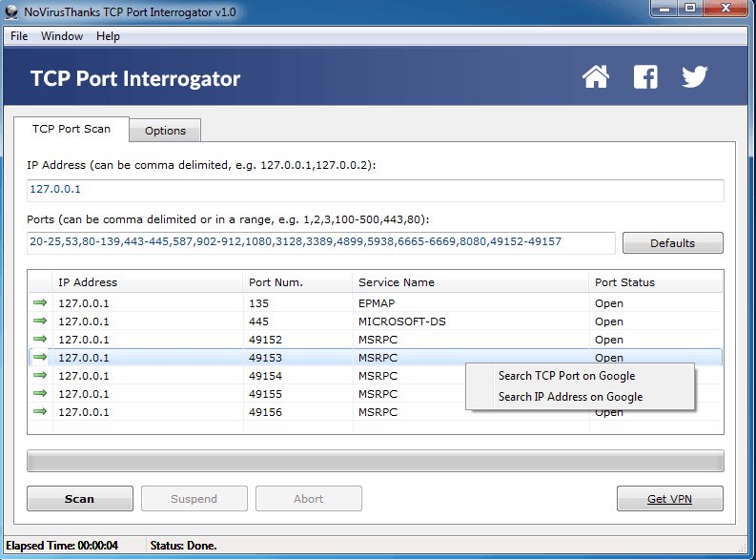Viewport: 756px width, 560px height.
Task: Select port number 49155 cell
Action: (x=265, y=394)
